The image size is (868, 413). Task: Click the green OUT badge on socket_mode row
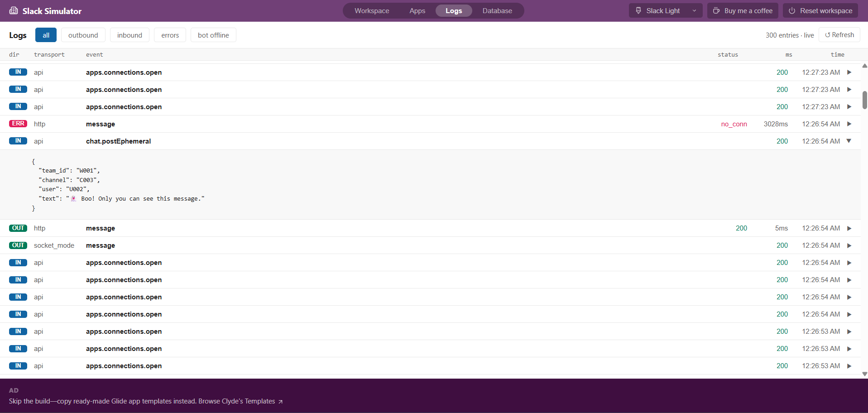coord(18,245)
